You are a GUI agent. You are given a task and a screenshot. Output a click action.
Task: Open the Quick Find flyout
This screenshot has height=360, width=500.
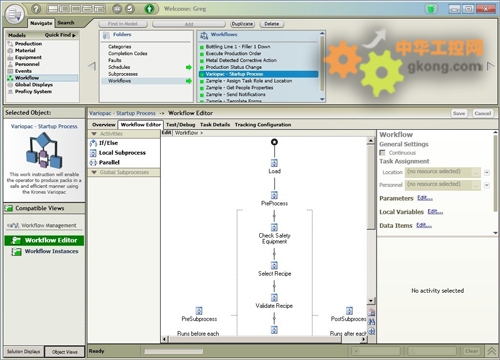coord(60,35)
